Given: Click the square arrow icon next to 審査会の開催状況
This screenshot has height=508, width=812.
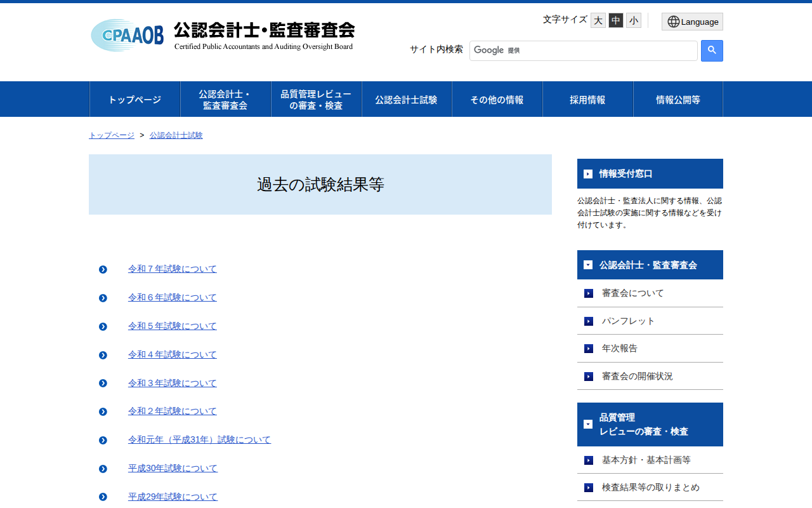Looking at the screenshot, I should click(x=589, y=377).
